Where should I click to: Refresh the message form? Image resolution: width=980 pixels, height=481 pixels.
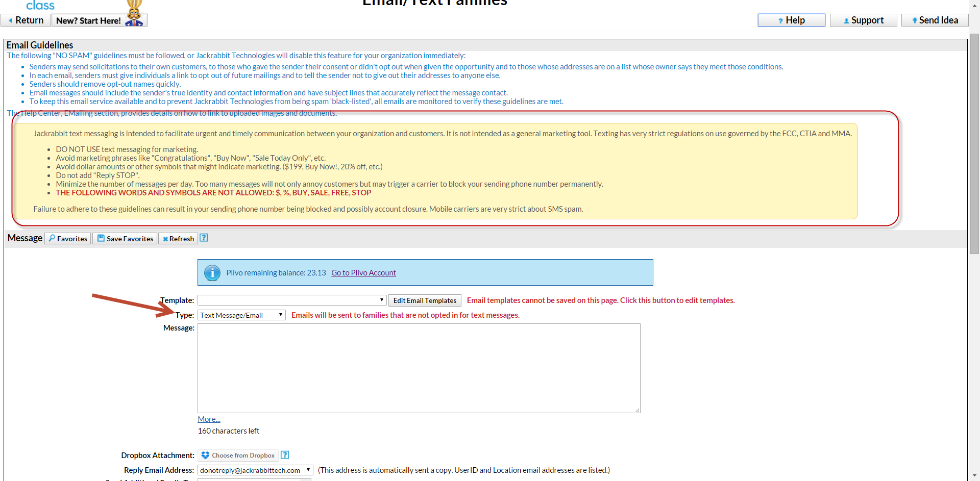(178, 239)
